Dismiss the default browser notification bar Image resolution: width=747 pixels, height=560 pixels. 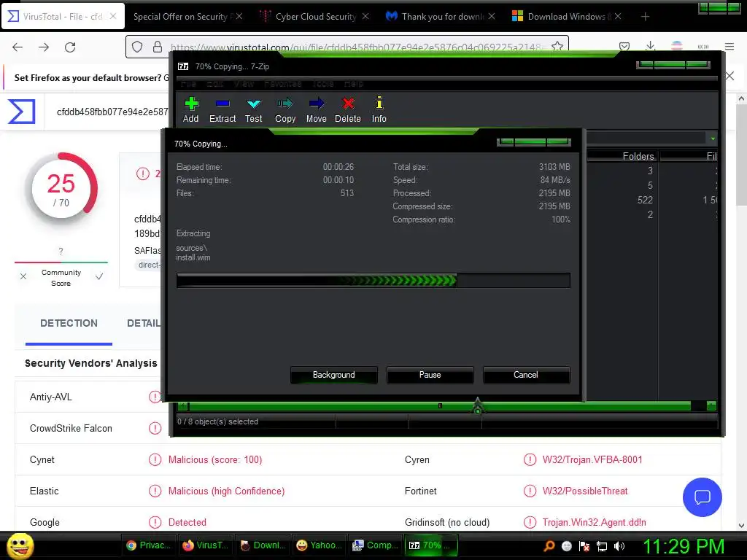(729, 76)
